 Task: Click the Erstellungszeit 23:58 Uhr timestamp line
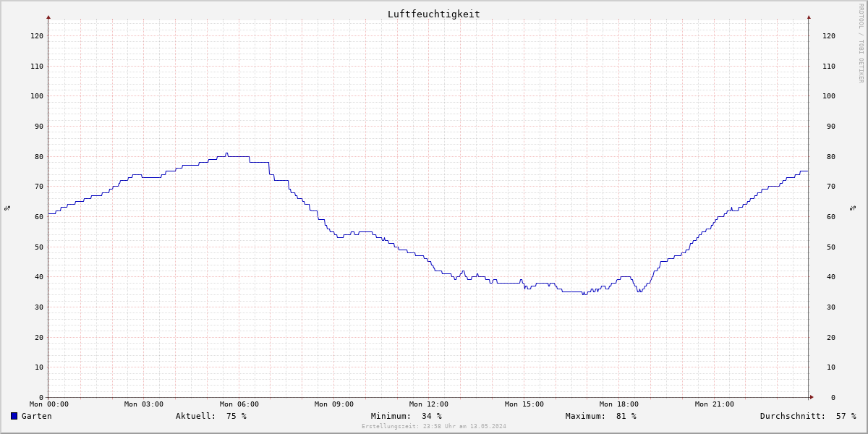pyautogui.click(x=434, y=426)
